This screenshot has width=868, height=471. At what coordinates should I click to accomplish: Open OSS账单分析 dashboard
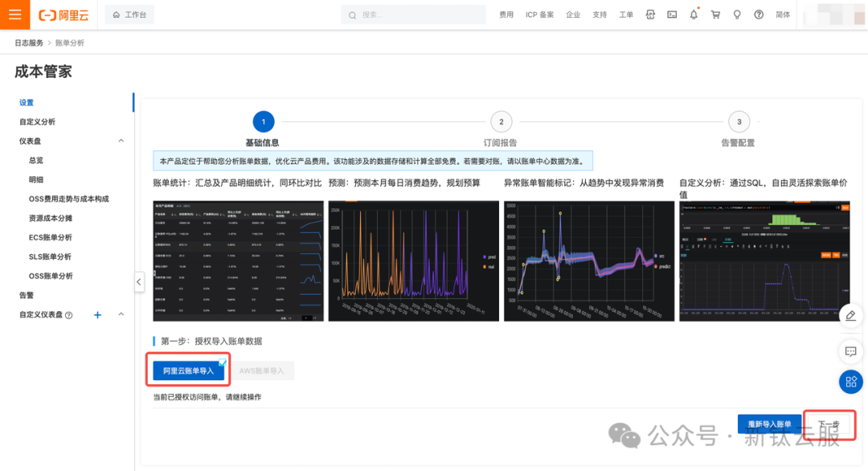51,276
